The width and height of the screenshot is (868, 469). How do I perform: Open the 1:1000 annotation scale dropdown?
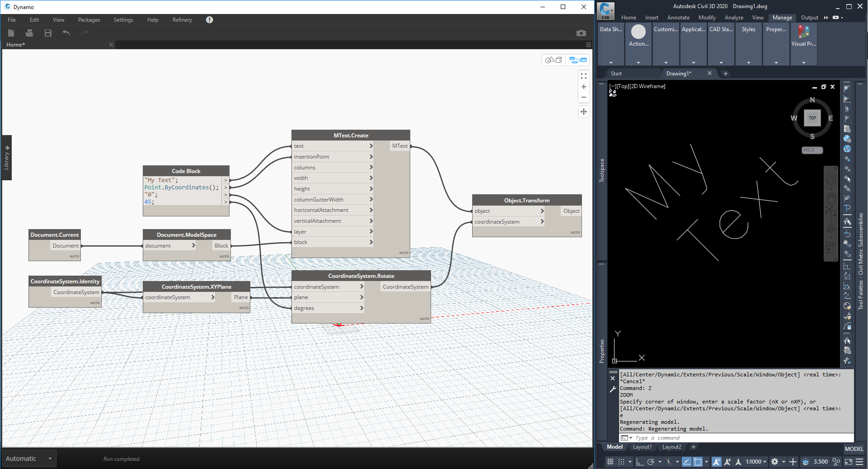coord(756,462)
